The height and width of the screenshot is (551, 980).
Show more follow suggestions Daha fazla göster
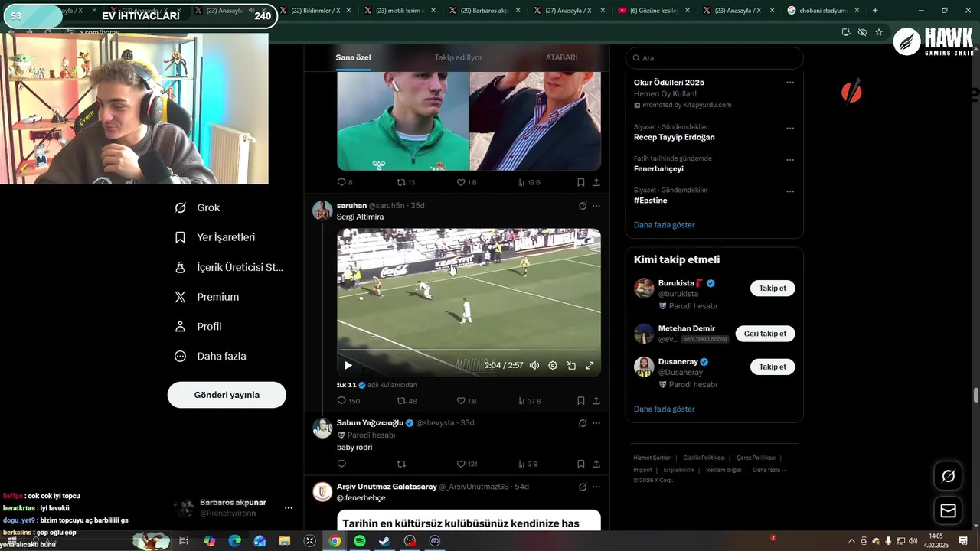[664, 409]
